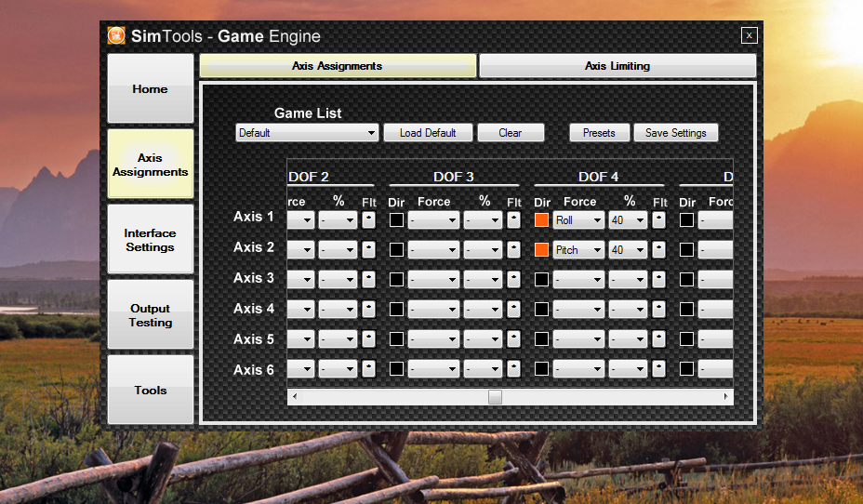Open DOF 2 percent dropdown for Axis 1

pos(338,220)
